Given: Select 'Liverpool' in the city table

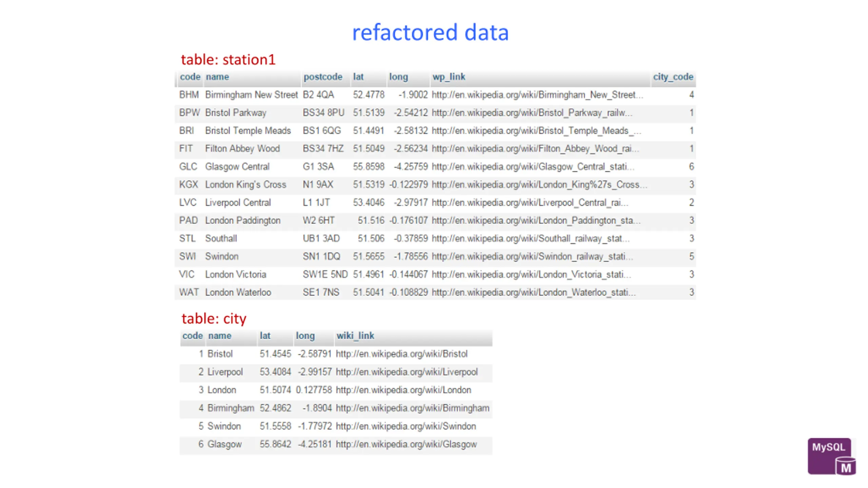Looking at the screenshot, I should coord(225,372).
